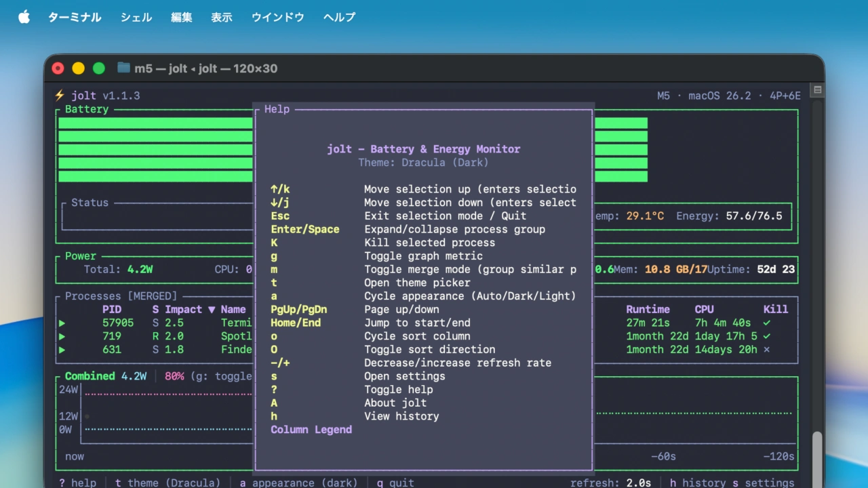Toggle appearance (dark) in the status bar
The width and height of the screenshot is (868, 488).
tap(298, 483)
